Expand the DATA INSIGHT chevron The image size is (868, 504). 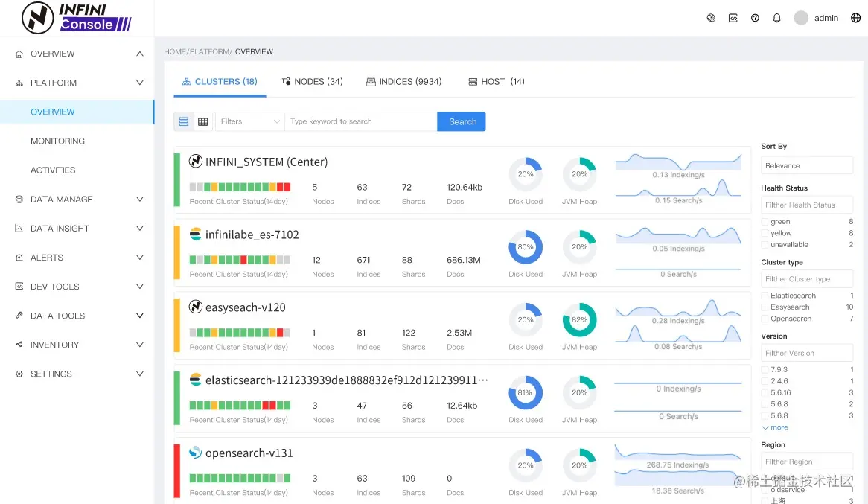(x=139, y=229)
